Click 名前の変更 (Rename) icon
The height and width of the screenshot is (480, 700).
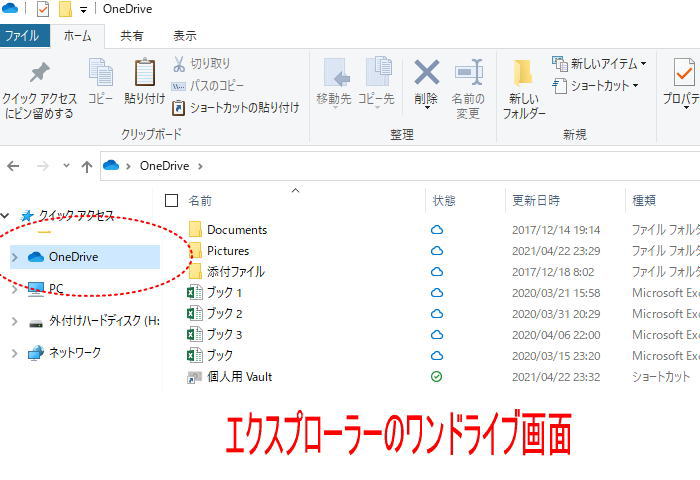coord(468,72)
